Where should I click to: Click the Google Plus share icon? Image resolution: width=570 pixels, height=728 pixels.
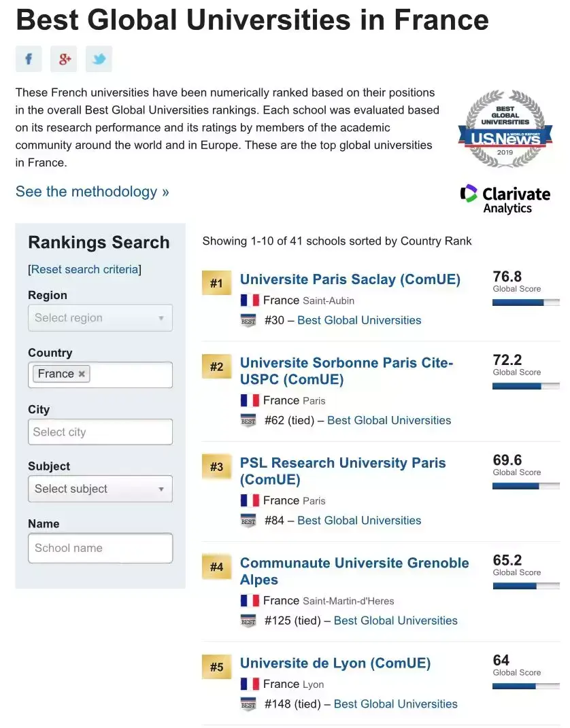(x=64, y=59)
